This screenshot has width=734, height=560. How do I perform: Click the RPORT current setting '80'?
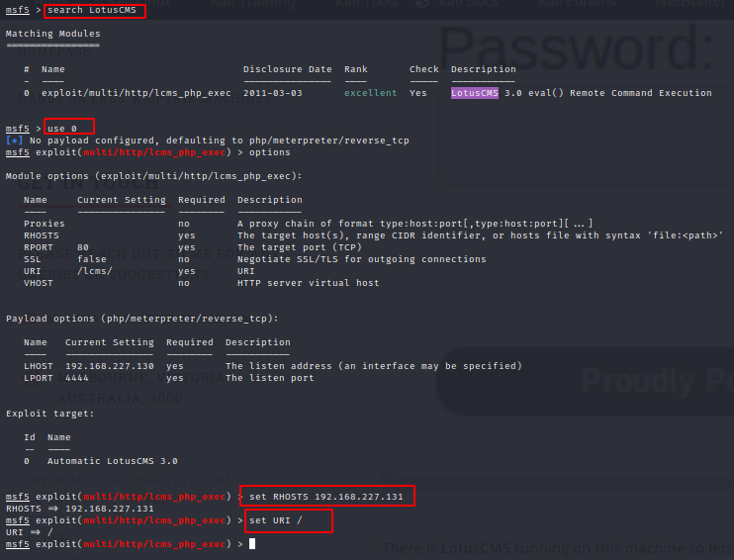coord(83,247)
